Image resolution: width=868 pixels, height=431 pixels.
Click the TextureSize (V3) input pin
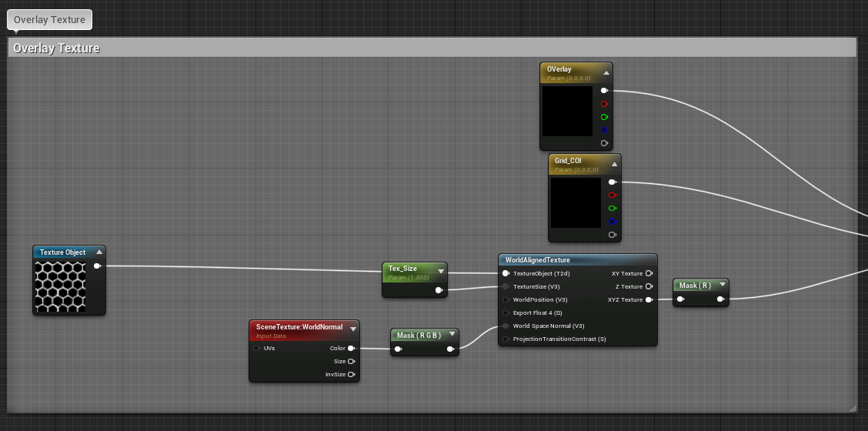[506, 286]
